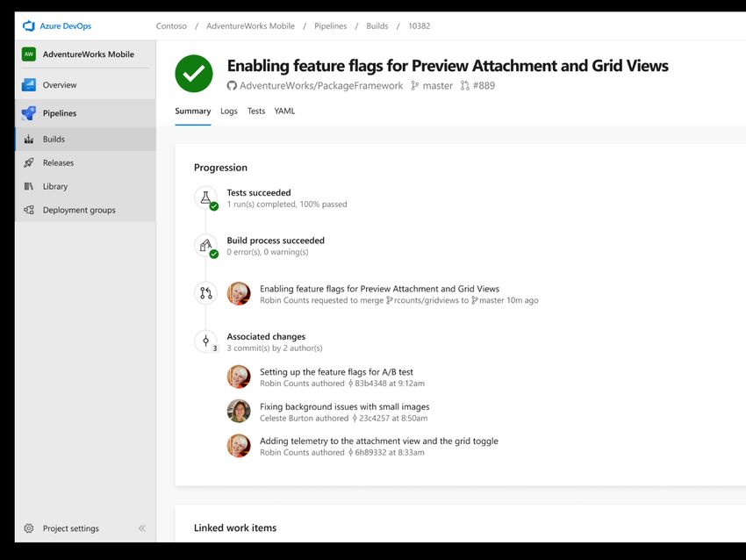Click the AdventureWorks Mobile breadcrumb link
This screenshot has height=560, width=746.
(250, 26)
